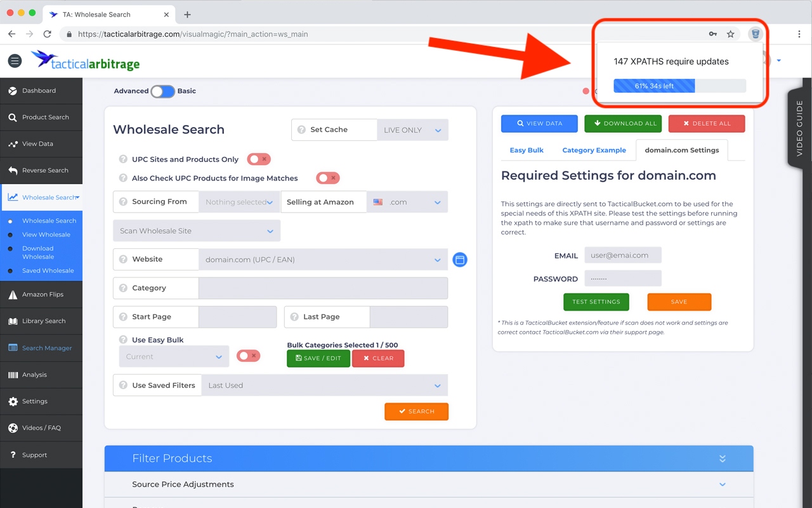Screen dimensions: 812x508
Task: Click help icon next to Set Cache
Action: pyautogui.click(x=301, y=130)
